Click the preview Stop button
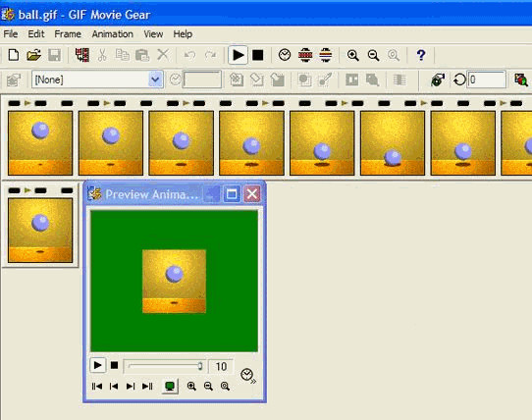Viewport: 532px width, 420px height. (x=114, y=365)
